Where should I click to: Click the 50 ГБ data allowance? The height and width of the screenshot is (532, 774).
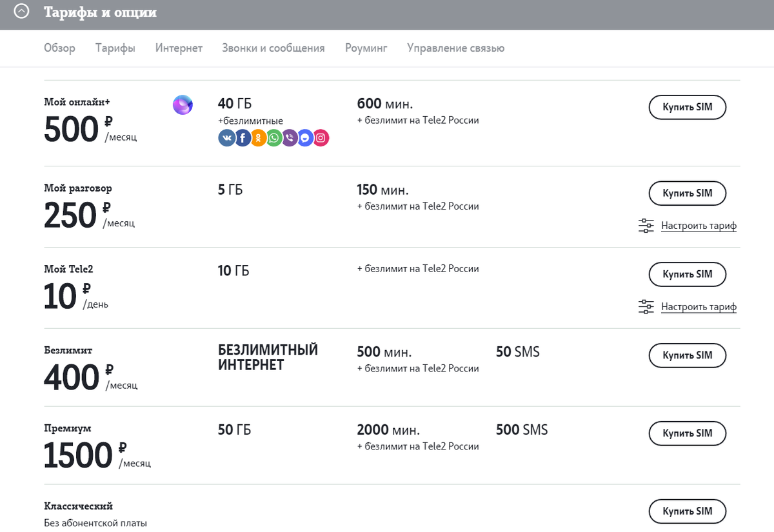[235, 430]
